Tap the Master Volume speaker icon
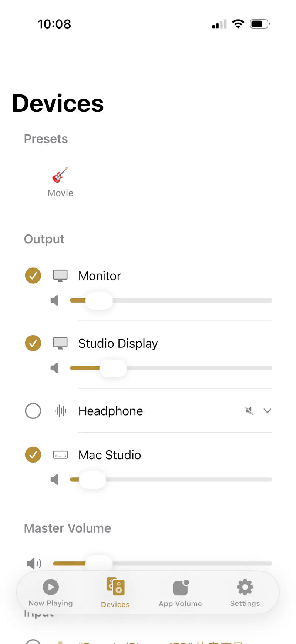Viewport: 296px width, 644px height. pos(34,564)
